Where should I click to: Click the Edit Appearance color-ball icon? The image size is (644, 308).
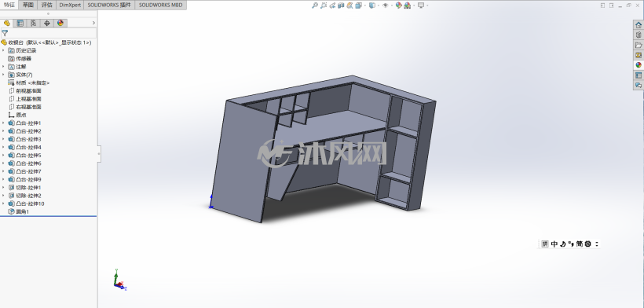click(x=398, y=5)
